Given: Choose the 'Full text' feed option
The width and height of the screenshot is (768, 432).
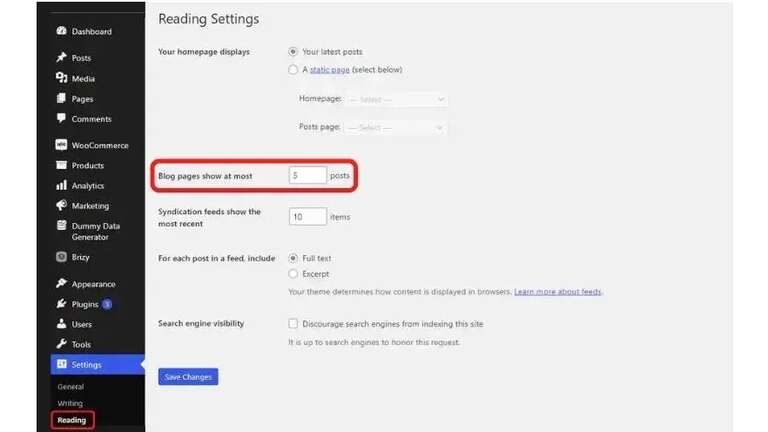Looking at the screenshot, I should (293, 258).
